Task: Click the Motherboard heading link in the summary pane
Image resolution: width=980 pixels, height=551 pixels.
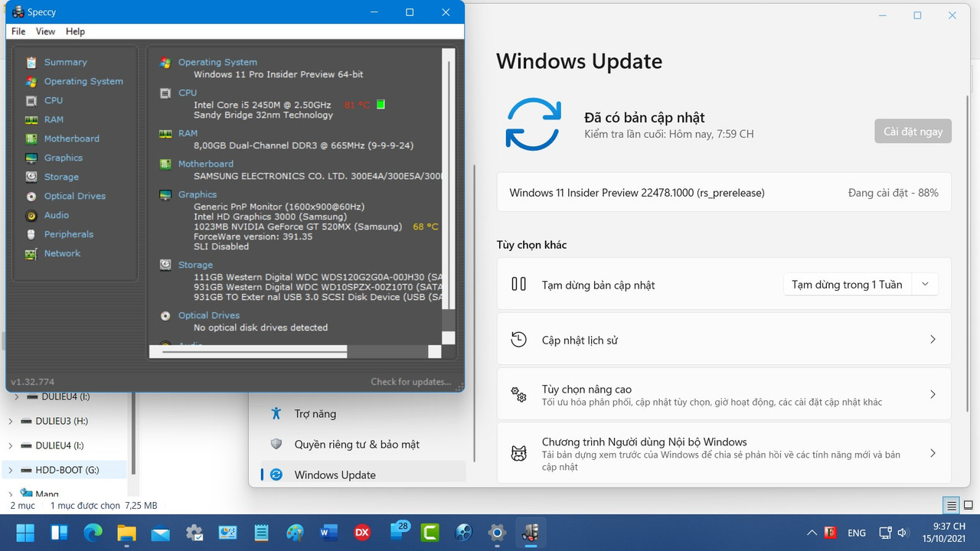Action: 206,164
